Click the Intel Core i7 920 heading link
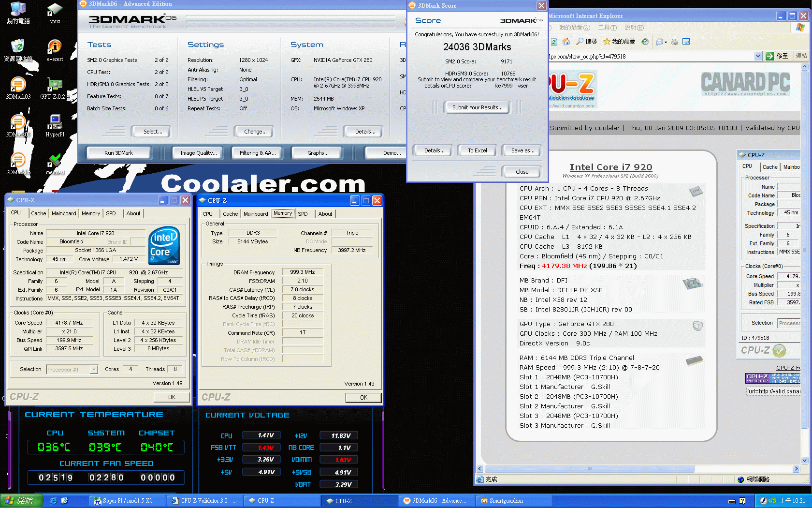812x508 pixels. [x=610, y=167]
